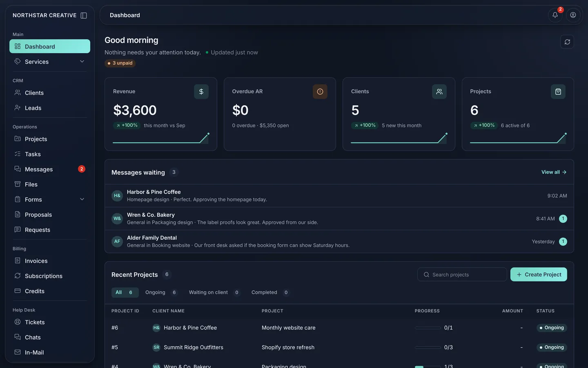The width and height of the screenshot is (588, 368).
Task: Click the dollar icon on Revenue card
Action: 201,92
